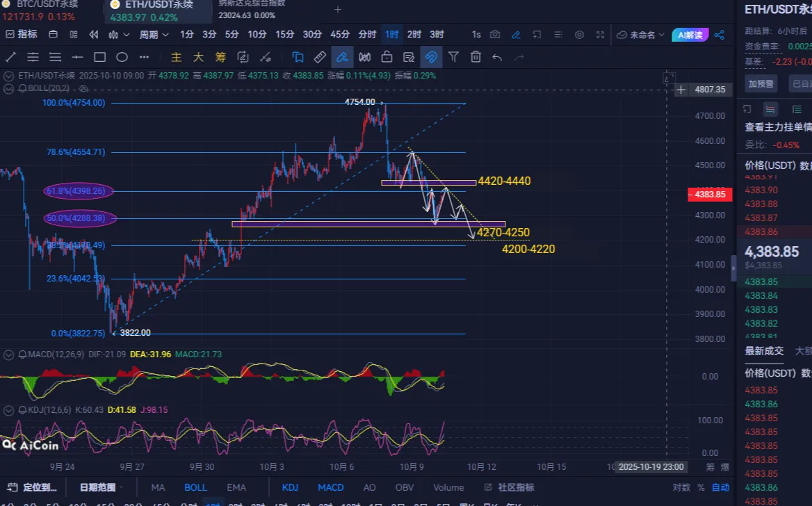Screen dimensions: 812x506
Task: Click the ruler measure tool
Action: pos(320,57)
